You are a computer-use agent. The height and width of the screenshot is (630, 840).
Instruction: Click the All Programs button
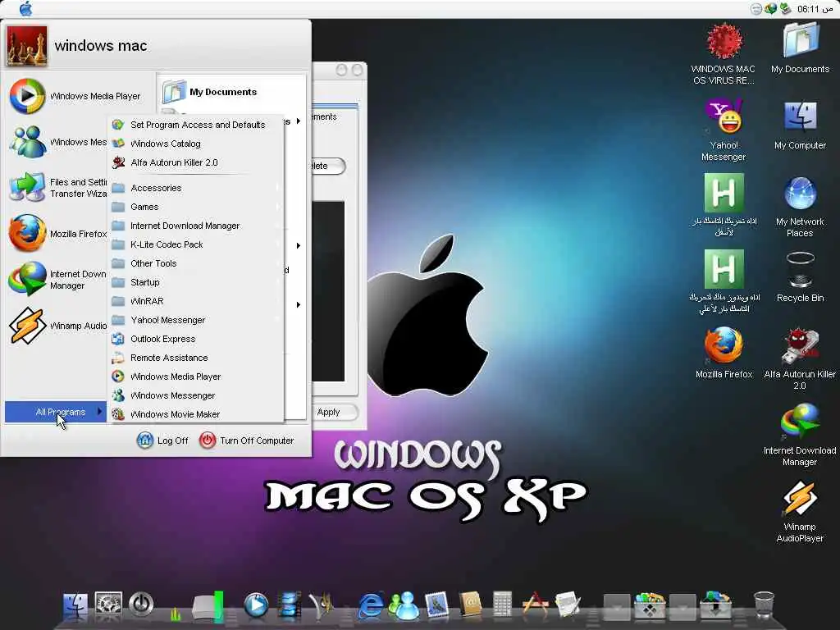tap(56, 412)
